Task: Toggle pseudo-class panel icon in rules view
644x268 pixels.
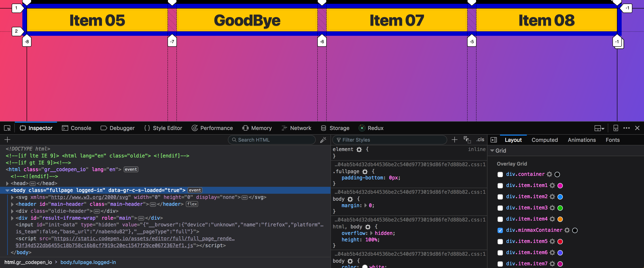Action: tap(467, 140)
